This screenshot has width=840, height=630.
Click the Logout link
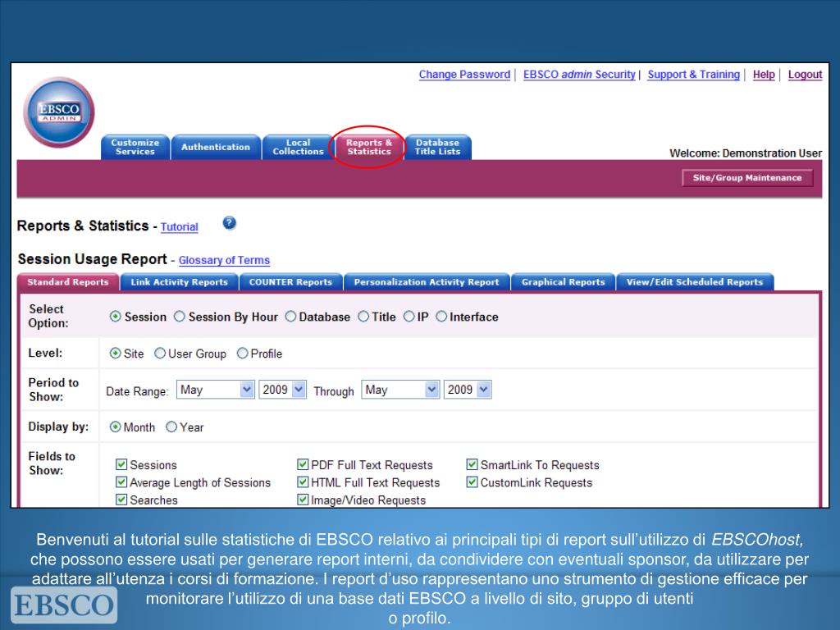(x=805, y=75)
